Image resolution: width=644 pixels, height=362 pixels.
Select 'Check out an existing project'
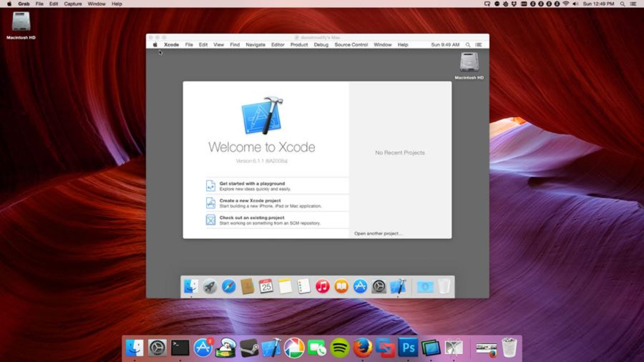click(252, 218)
